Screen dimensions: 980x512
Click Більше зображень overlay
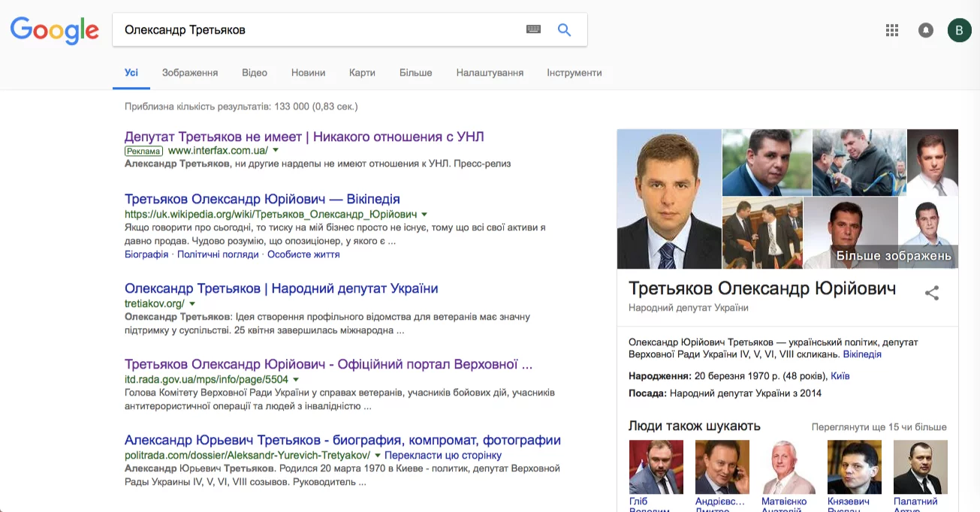tap(894, 256)
